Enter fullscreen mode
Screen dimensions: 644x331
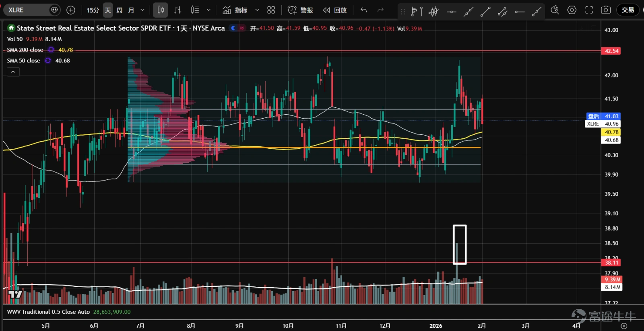coord(589,10)
